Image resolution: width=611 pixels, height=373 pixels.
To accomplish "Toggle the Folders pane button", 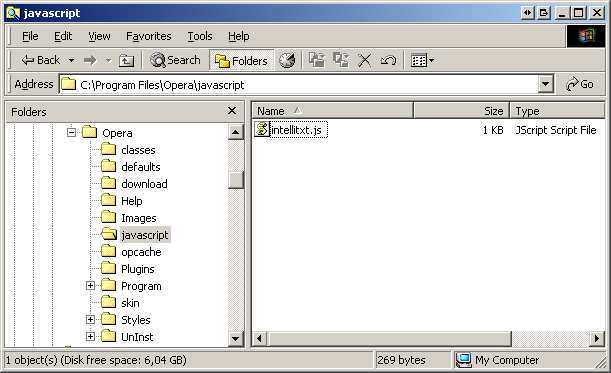I will (241, 60).
